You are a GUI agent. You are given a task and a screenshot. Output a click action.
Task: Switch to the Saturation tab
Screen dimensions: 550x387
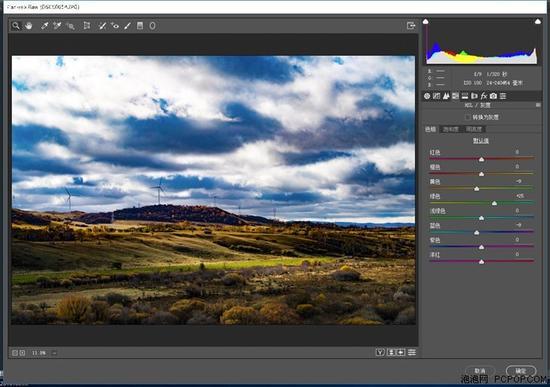pyautogui.click(x=451, y=129)
